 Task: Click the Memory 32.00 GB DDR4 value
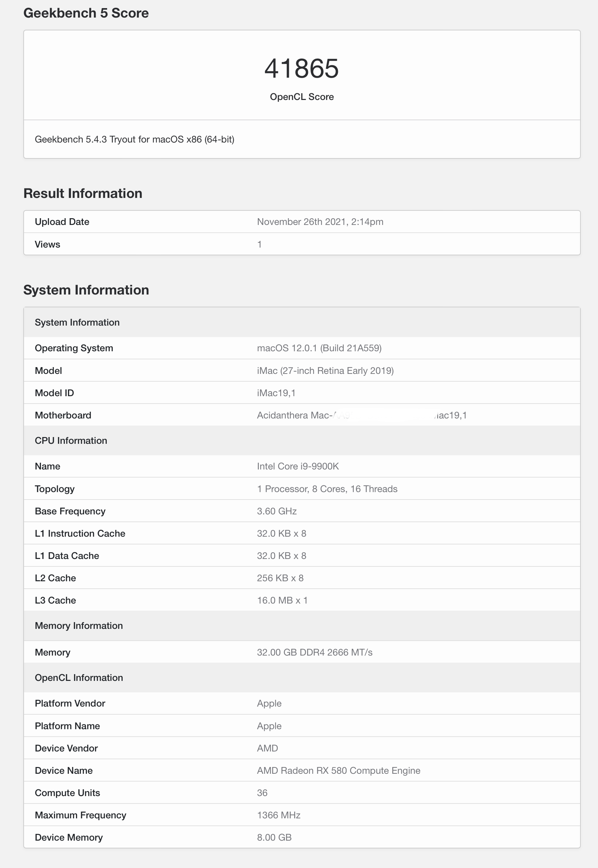click(x=314, y=652)
